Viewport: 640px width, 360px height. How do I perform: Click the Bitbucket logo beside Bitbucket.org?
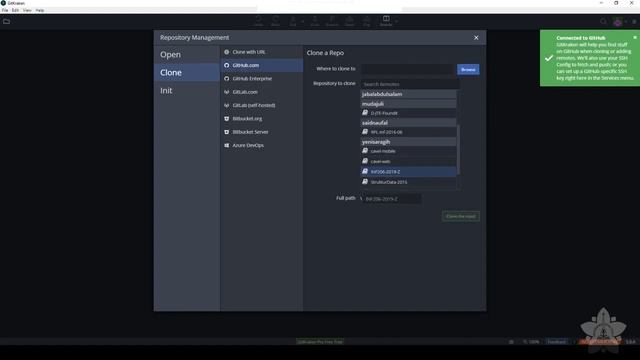tap(227, 119)
